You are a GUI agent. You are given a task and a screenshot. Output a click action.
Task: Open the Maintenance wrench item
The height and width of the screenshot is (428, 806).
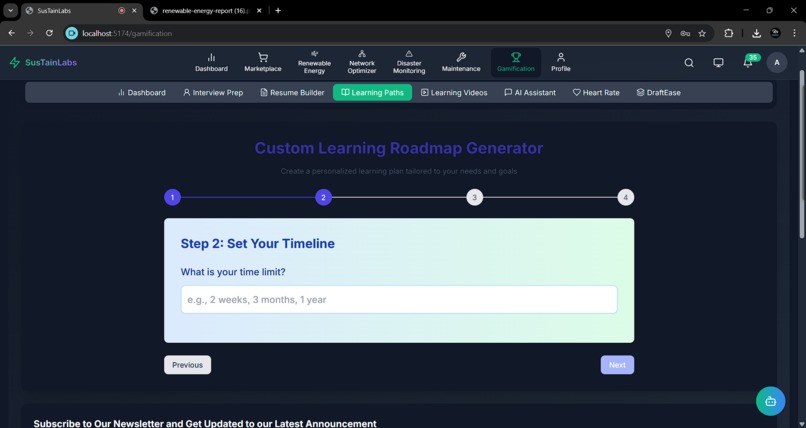461,63
